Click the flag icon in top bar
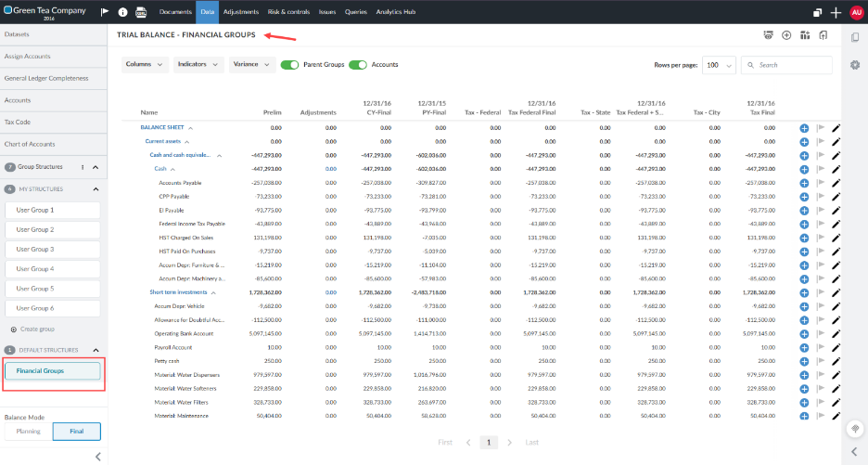Image resolution: width=868 pixels, height=465 pixels. 105,12
